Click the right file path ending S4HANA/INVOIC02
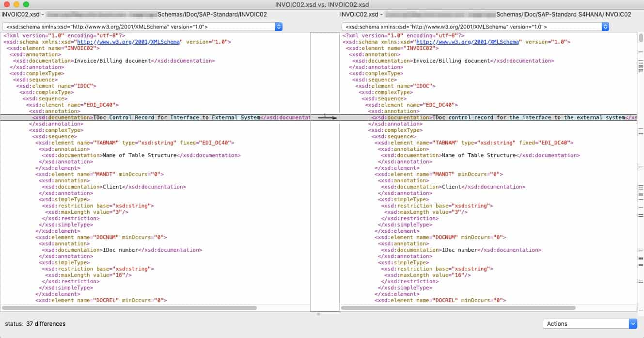644x338 pixels. (486, 15)
